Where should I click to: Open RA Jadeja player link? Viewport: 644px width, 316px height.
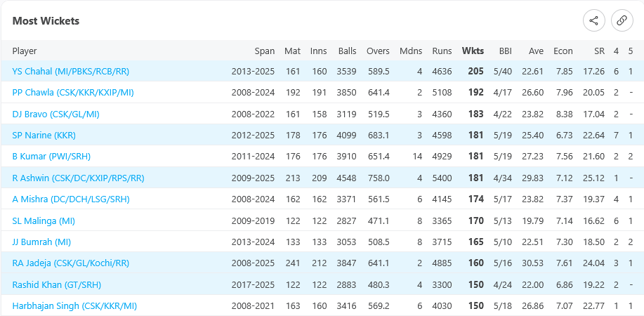71,263
